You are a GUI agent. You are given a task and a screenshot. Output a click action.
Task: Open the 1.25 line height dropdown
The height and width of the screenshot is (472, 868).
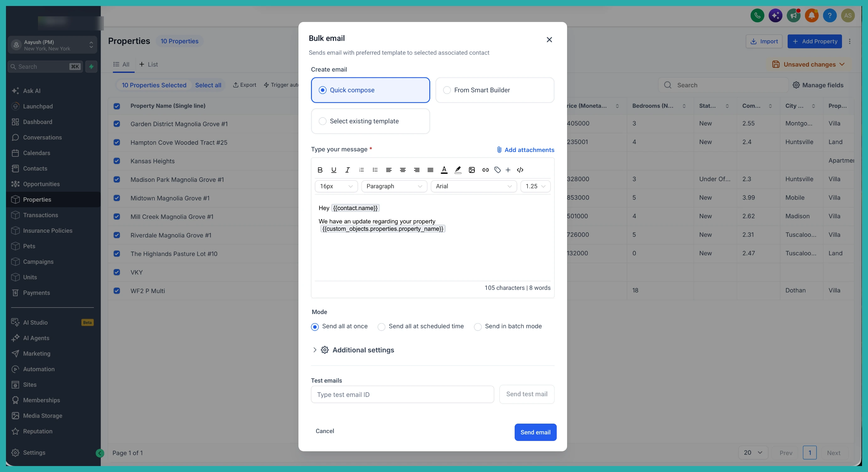pos(535,186)
